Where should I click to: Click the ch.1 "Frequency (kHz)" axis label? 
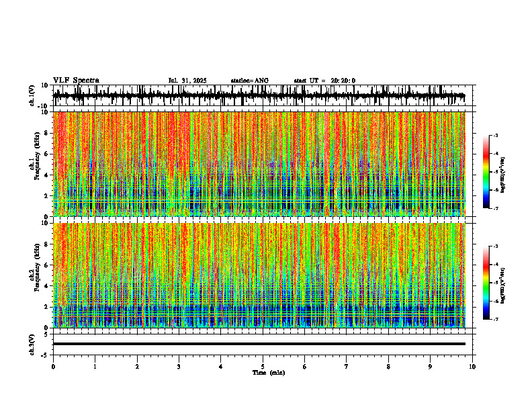[x=37, y=156]
